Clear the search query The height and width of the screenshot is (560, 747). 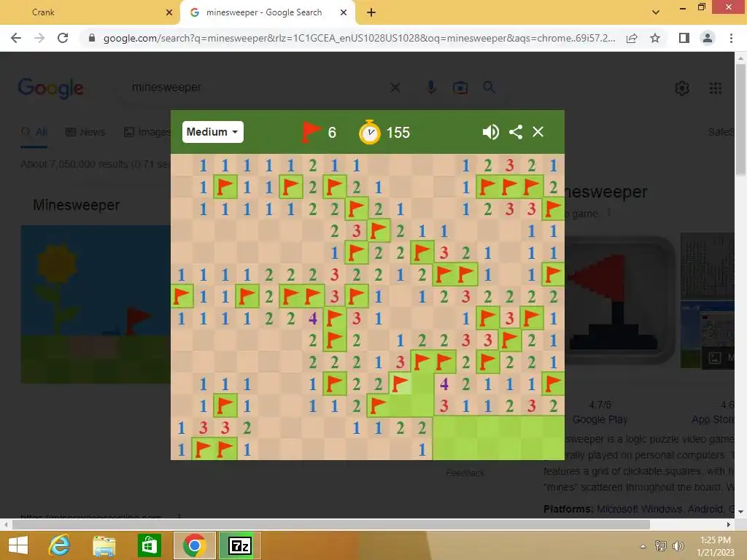395,87
